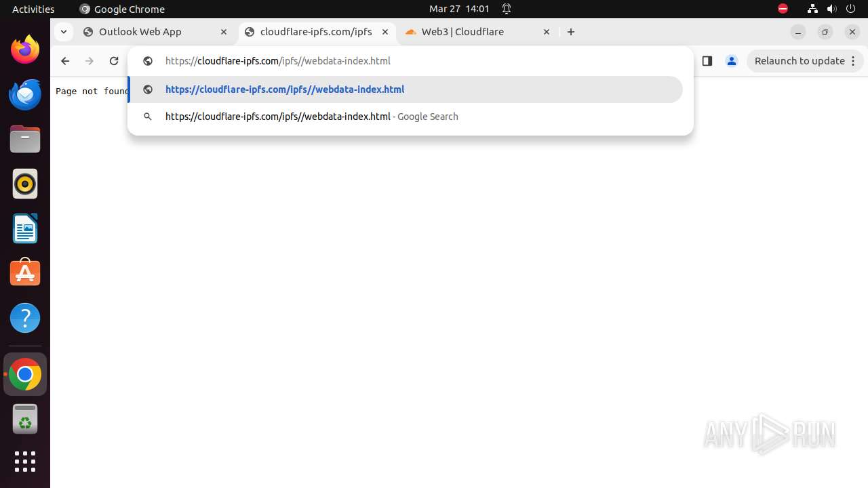Close the Chrome window
This screenshot has width=868, height=488.
[852, 32]
